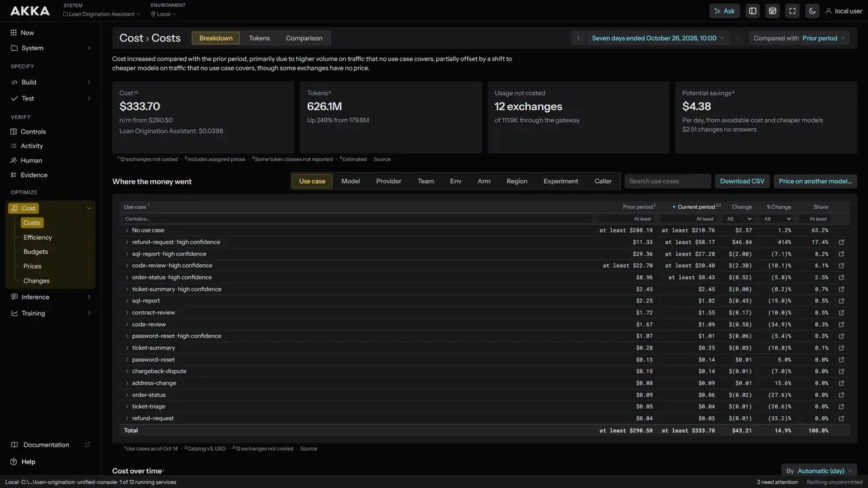Focus the Search use cases field

tap(667, 181)
